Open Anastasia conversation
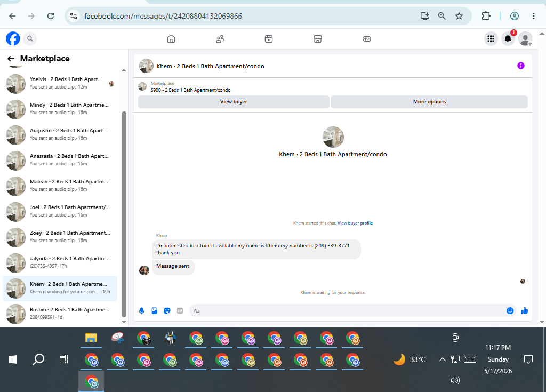Screen dimensions: 546x392 click(x=60, y=161)
